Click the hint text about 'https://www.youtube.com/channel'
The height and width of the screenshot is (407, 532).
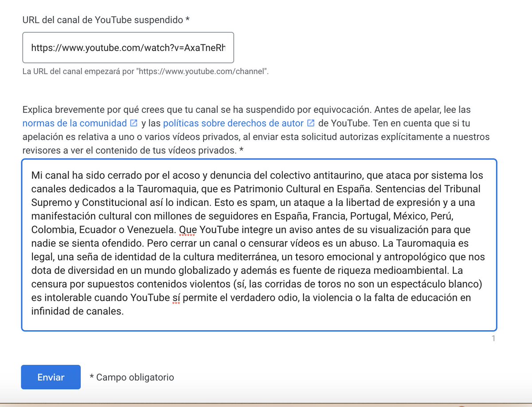tap(145, 71)
